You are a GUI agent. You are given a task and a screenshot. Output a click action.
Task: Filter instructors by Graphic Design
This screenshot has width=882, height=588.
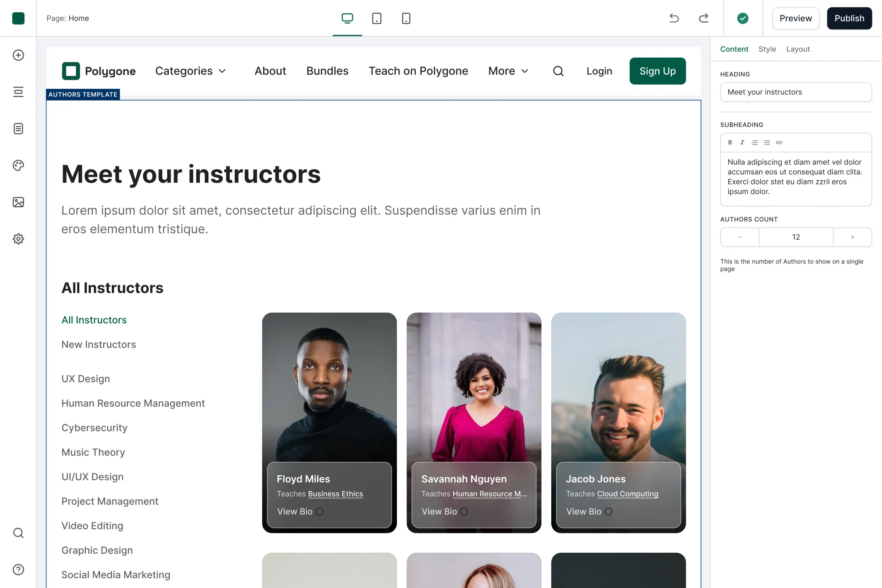point(97,550)
